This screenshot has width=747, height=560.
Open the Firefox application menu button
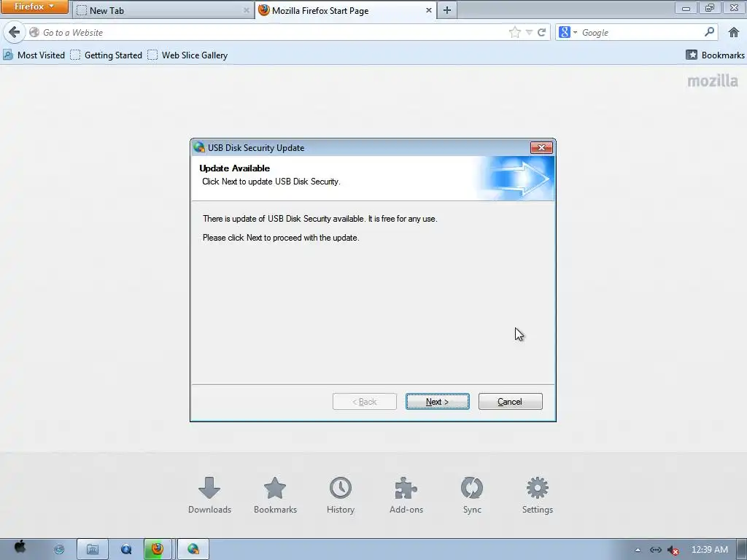point(34,7)
